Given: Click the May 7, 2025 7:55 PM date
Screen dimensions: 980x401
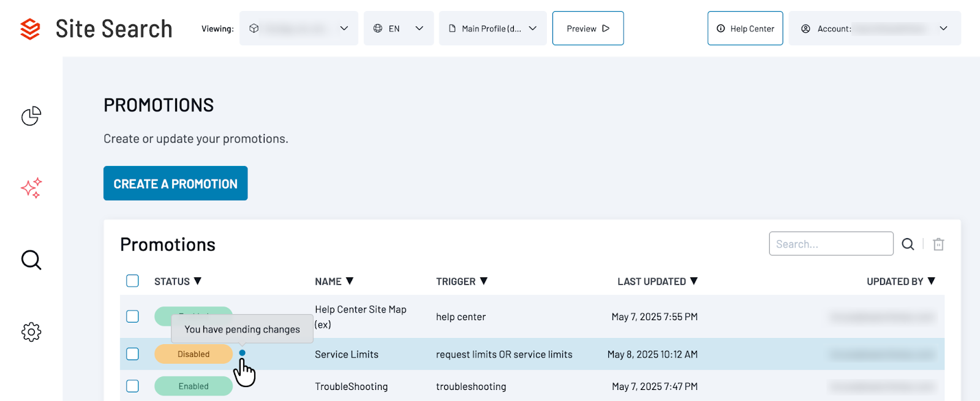Looking at the screenshot, I should coord(655,317).
